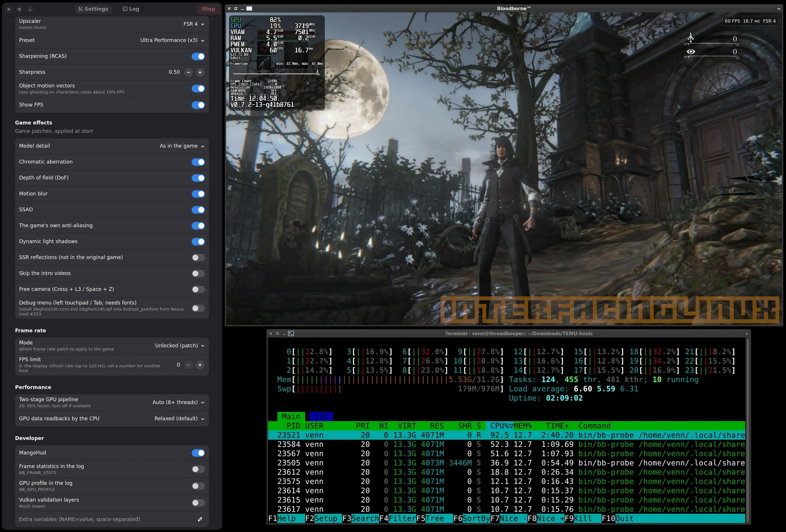Toggle Sharpening (RCAS) off
Viewport: 786px width, 532px height.
[x=198, y=56]
